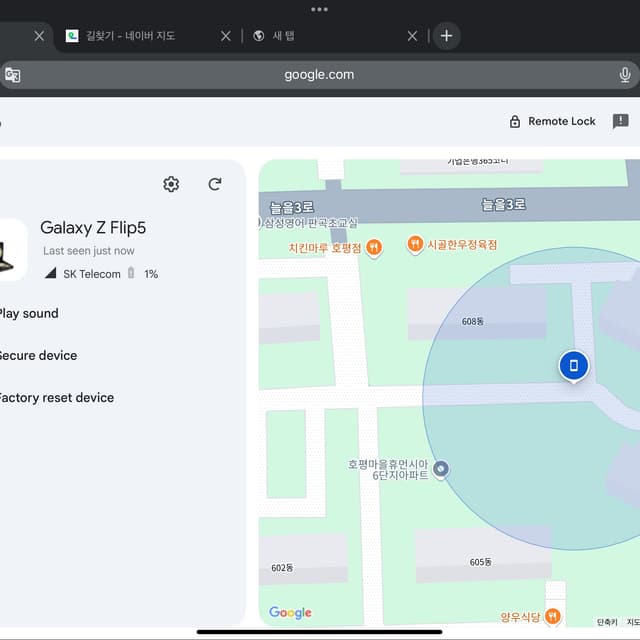The image size is (640, 640).
Task: Click the Last seen just now text
Action: (89, 251)
